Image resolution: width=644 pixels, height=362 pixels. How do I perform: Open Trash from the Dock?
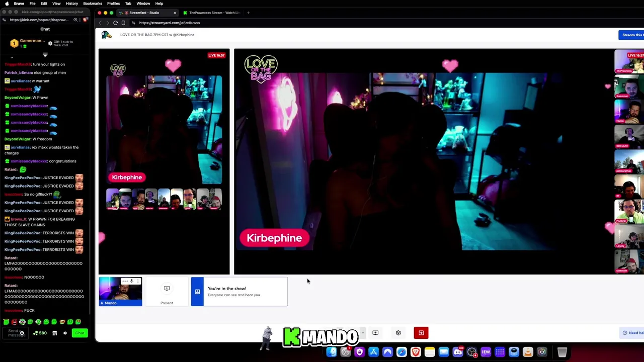(x=562, y=352)
